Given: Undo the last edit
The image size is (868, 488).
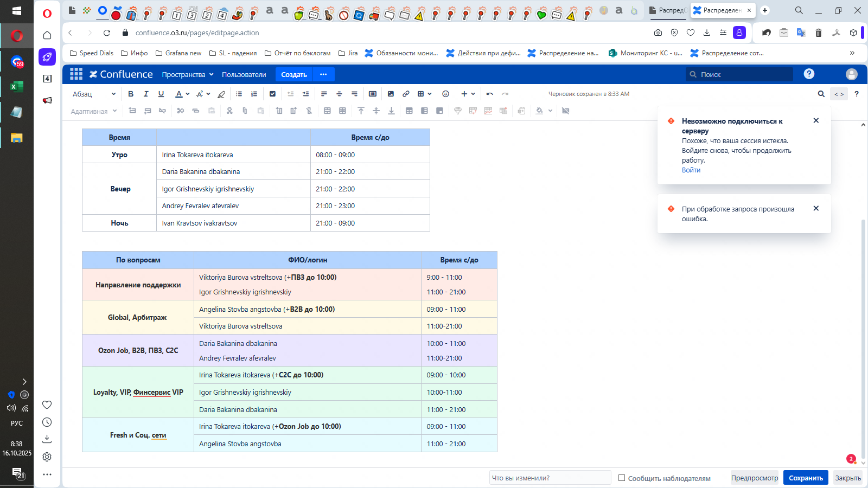Looking at the screenshot, I should [490, 94].
